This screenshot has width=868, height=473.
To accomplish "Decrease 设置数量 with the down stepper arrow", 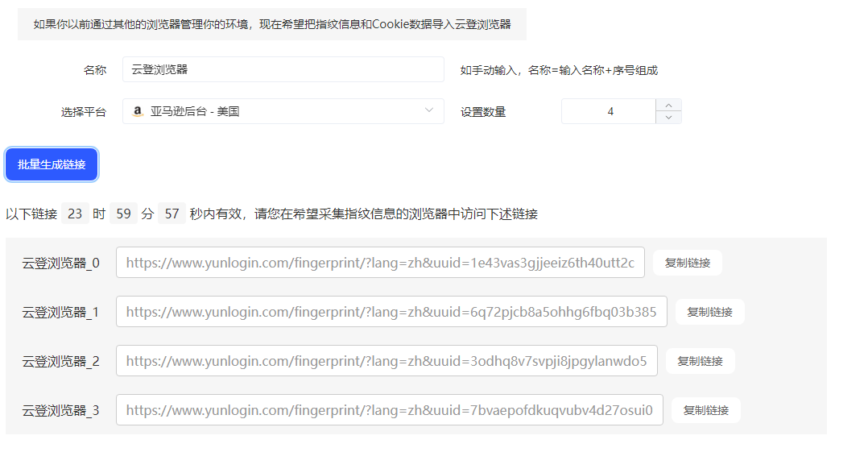I will coord(668,117).
